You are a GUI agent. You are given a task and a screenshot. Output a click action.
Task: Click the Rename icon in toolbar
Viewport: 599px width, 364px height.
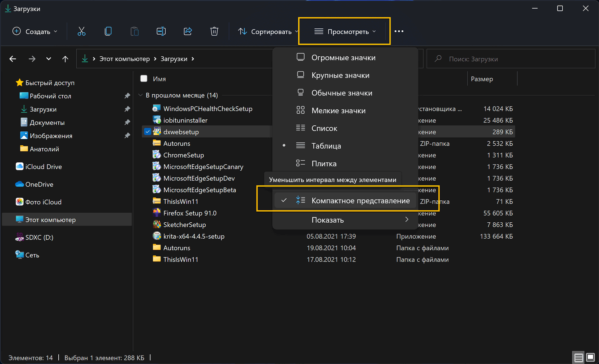coord(161,32)
